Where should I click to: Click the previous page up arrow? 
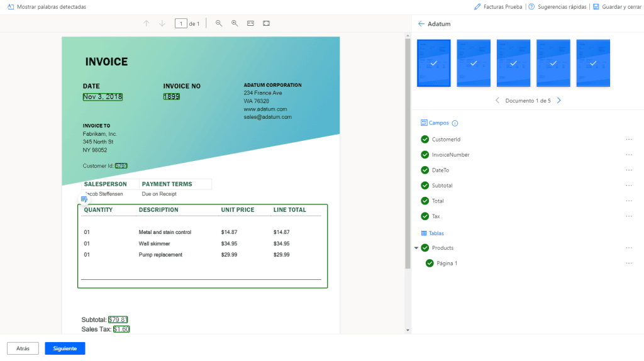146,23
